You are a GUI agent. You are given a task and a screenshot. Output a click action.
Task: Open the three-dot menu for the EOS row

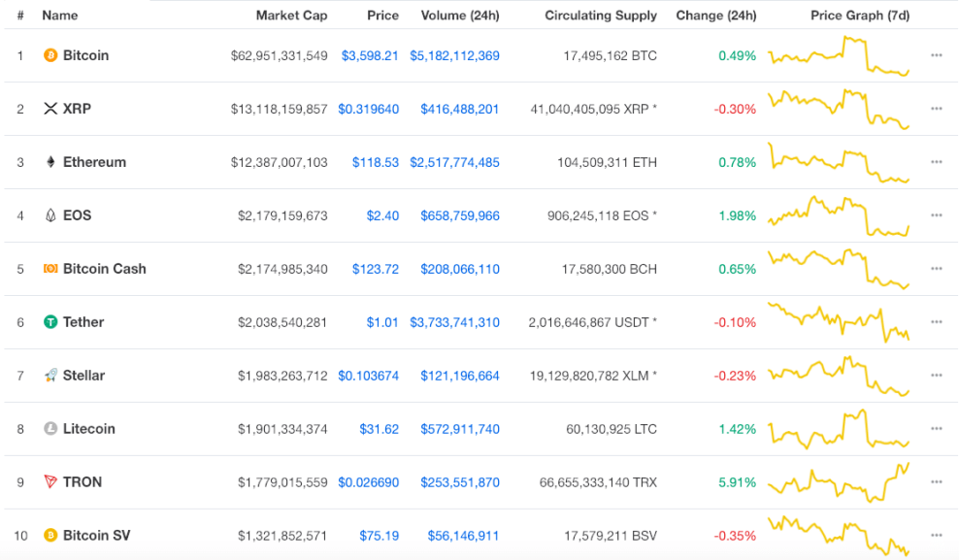tap(937, 215)
